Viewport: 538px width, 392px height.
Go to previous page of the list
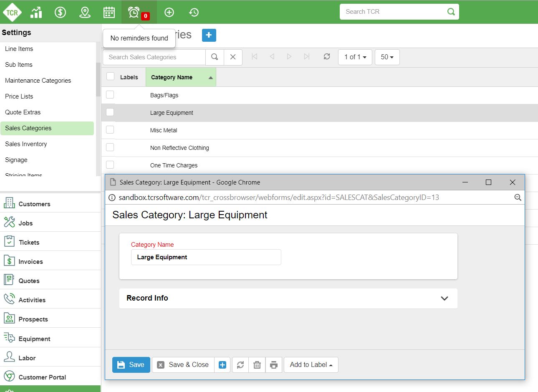coord(272,57)
